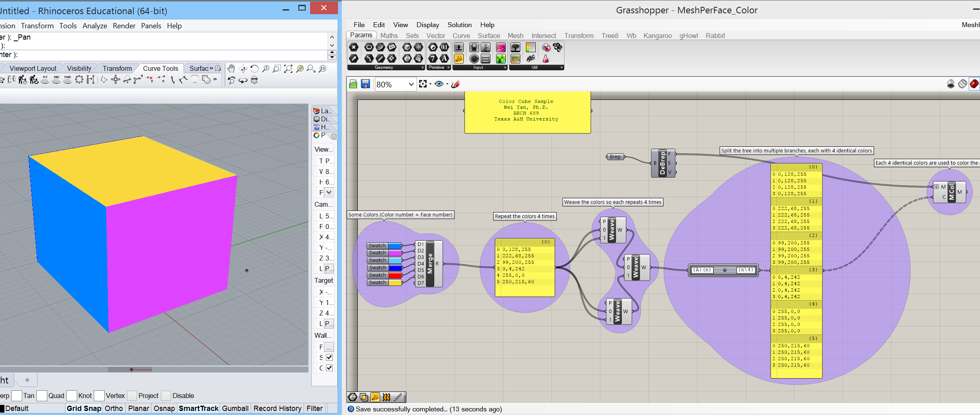Switch to the Mesh ribbon tab
Image resolution: width=980 pixels, height=415 pixels.
click(x=515, y=36)
